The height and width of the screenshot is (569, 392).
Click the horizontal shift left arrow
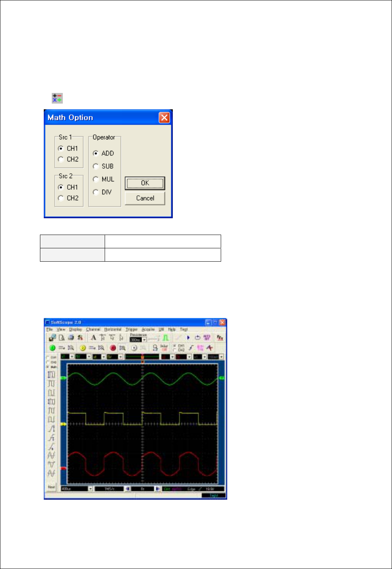128,489
